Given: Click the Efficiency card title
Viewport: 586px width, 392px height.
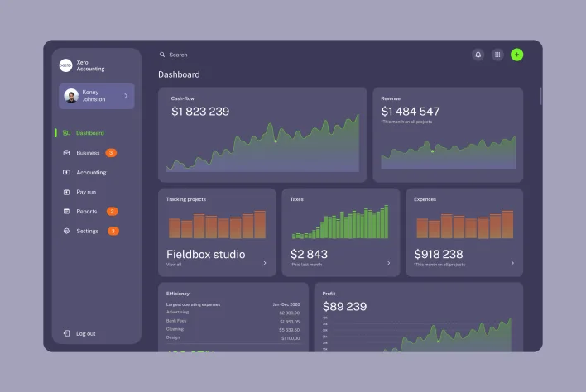Looking at the screenshot, I should [177, 294].
